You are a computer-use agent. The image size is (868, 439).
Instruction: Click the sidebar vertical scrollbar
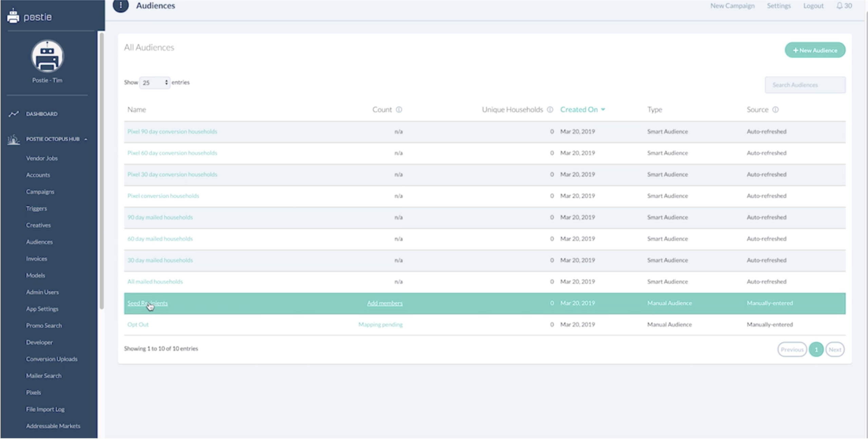tap(101, 170)
